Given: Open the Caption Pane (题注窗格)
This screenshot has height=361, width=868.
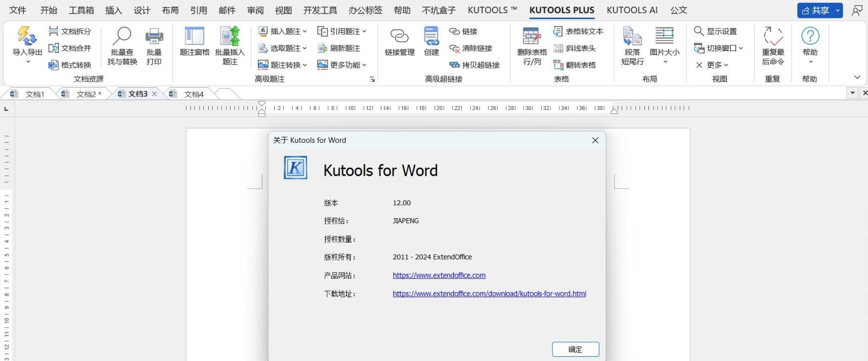Looking at the screenshot, I should coord(194,41).
